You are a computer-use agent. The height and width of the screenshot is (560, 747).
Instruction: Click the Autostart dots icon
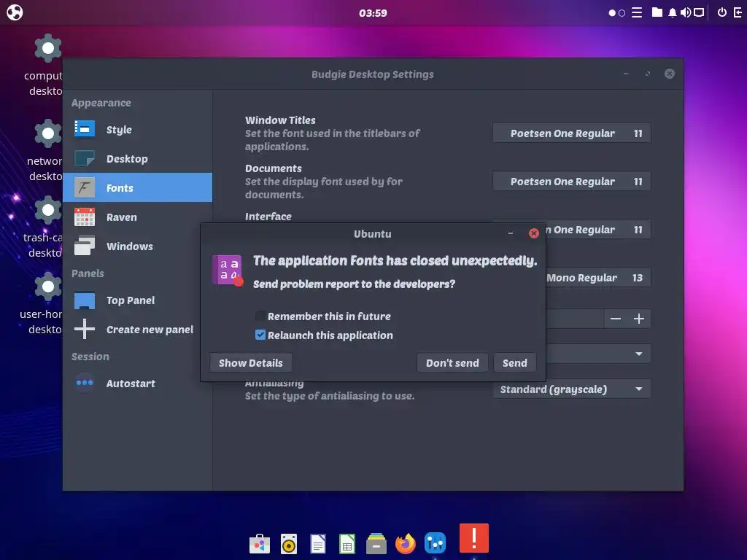click(x=85, y=383)
